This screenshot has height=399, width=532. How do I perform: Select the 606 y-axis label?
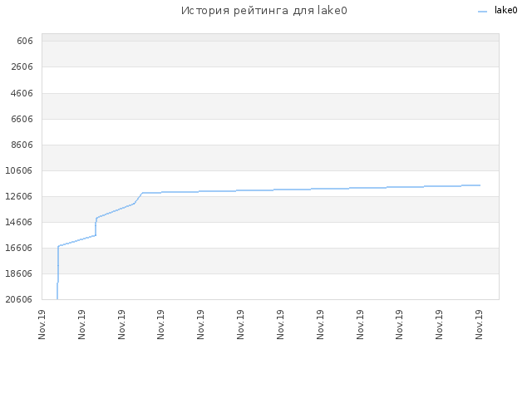(25, 41)
